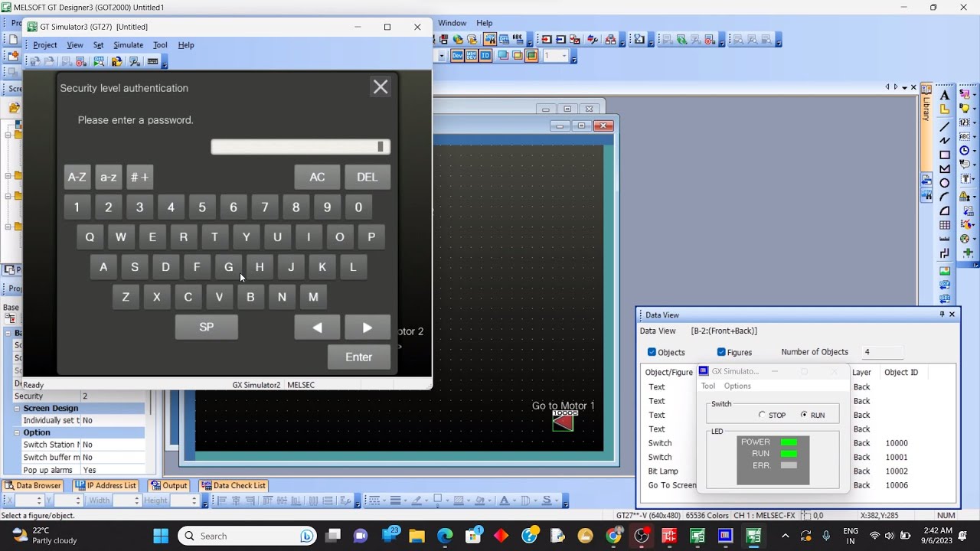Open Microsoft Edge from the taskbar
The image size is (980, 551).
445,536
